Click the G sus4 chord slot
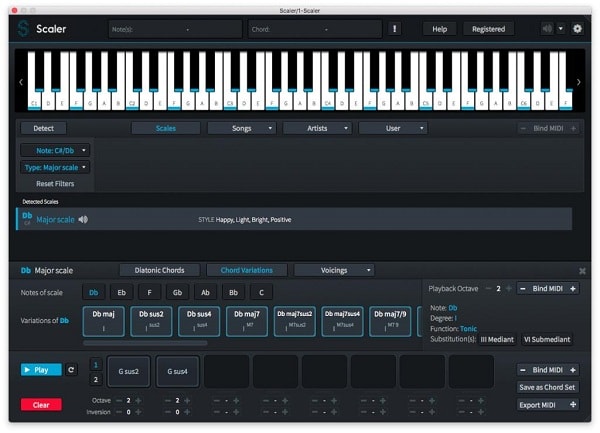The width and height of the screenshot is (600, 433). [x=177, y=371]
